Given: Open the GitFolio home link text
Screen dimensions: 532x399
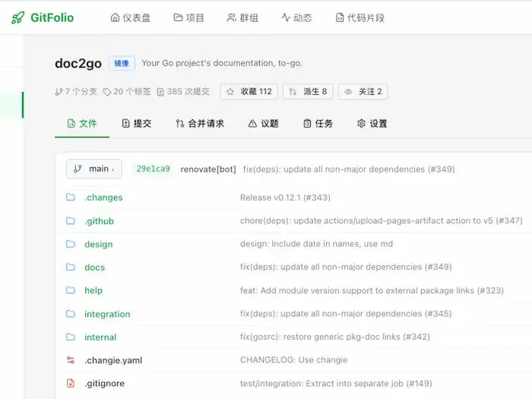Looking at the screenshot, I should click(x=52, y=17).
